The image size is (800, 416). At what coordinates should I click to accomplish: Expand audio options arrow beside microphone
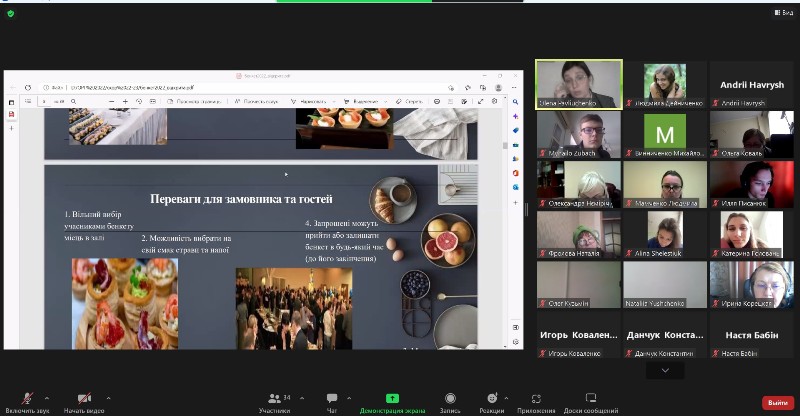click(x=47, y=397)
